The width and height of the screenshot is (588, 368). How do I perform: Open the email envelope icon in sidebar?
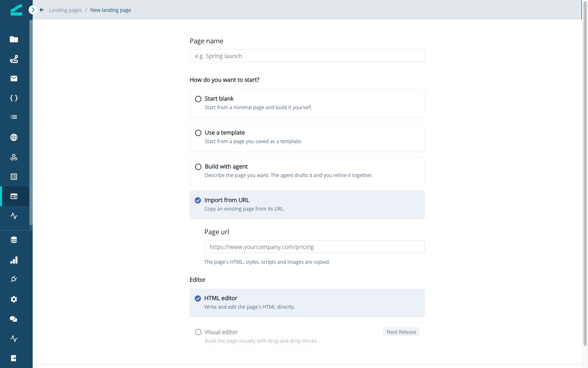click(14, 79)
